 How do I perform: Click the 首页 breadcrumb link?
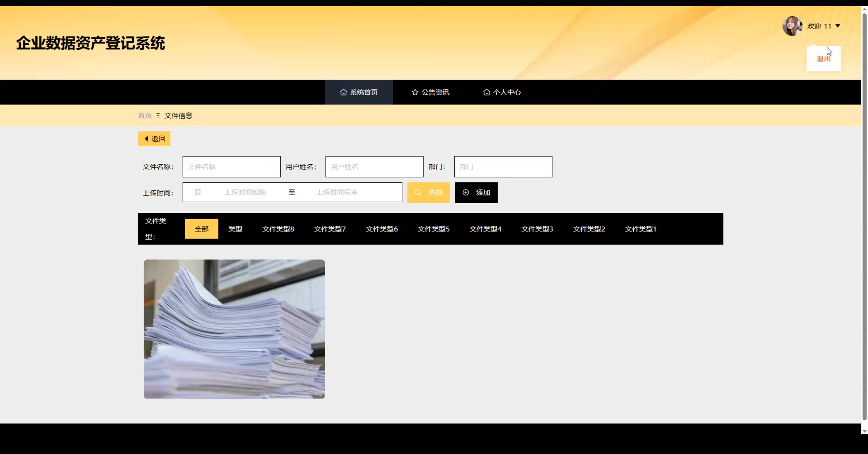coord(144,116)
